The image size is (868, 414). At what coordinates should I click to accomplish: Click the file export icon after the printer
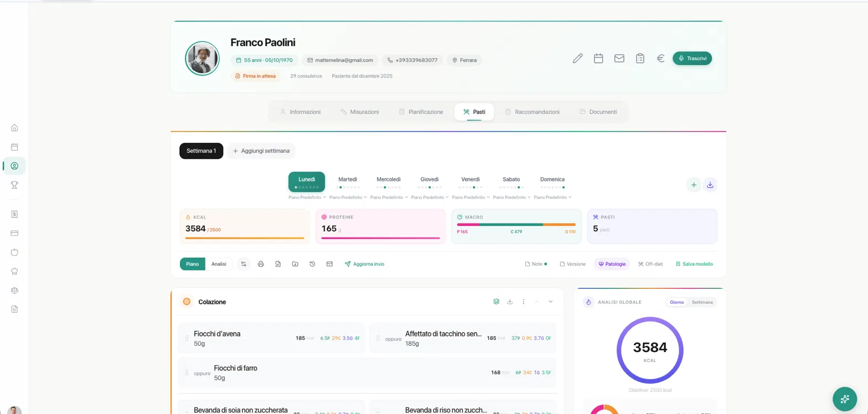tap(278, 264)
